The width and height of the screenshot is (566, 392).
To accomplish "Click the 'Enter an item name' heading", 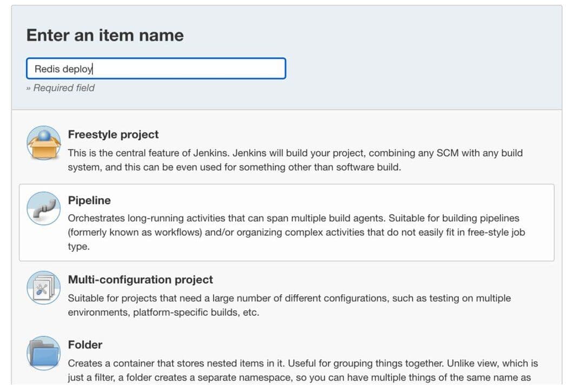I will (105, 35).
